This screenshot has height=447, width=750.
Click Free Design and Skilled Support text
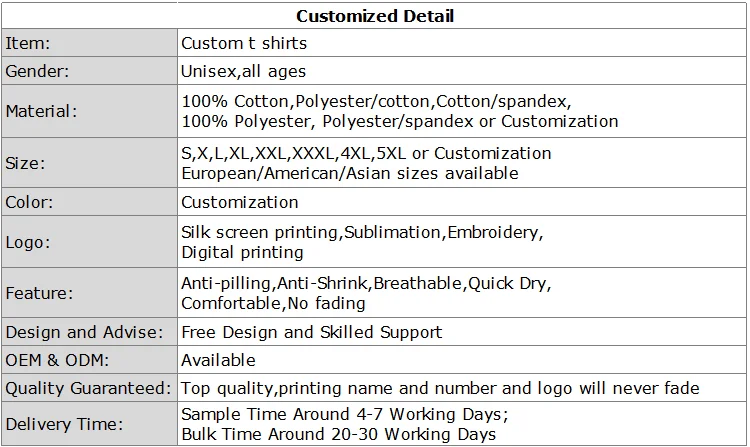coord(312,332)
